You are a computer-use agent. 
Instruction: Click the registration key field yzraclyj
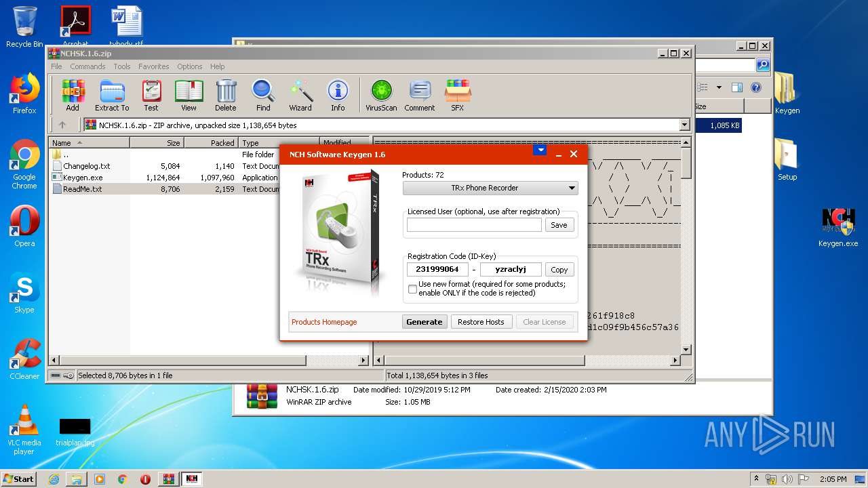tap(511, 270)
